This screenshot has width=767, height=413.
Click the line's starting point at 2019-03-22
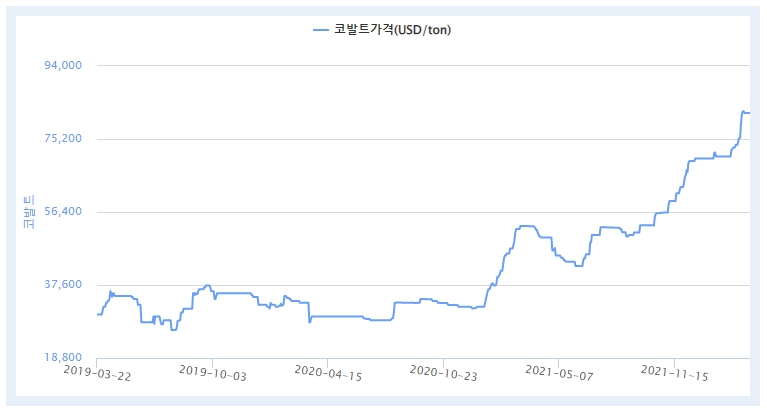[97, 314]
